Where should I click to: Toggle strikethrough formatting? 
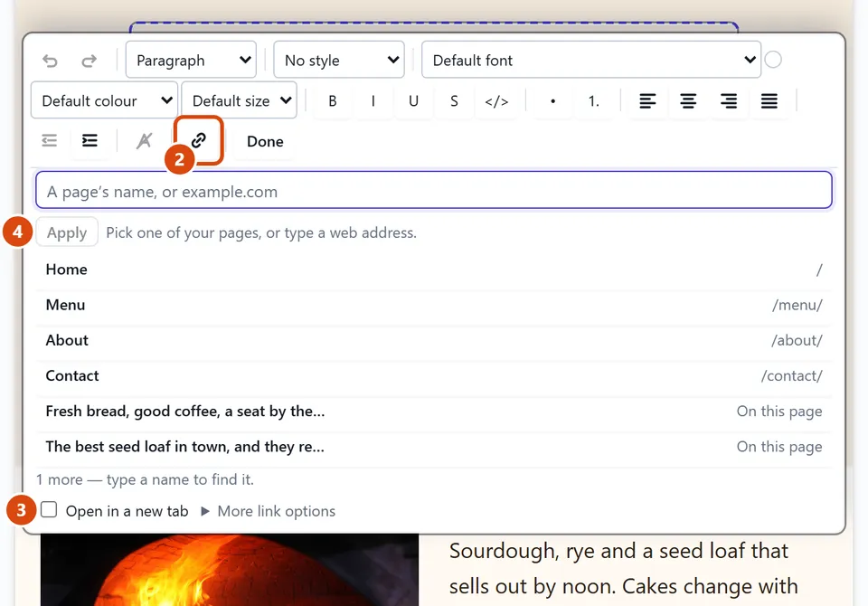click(x=454, y=100)
